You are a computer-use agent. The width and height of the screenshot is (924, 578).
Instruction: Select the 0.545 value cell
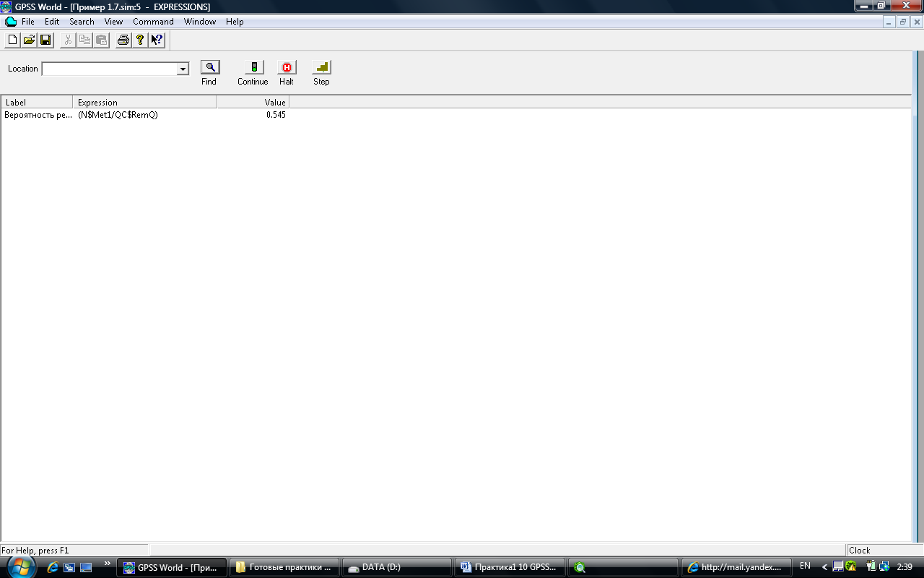pyautogui.click(x=276, y=115)
